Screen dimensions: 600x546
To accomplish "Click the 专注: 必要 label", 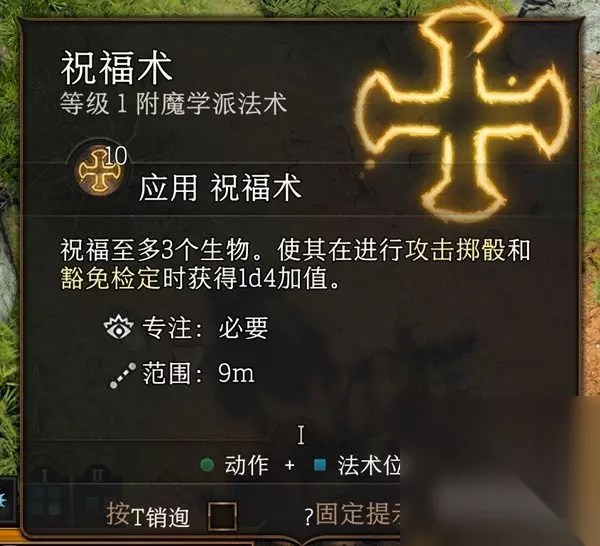I will point(205,328).
